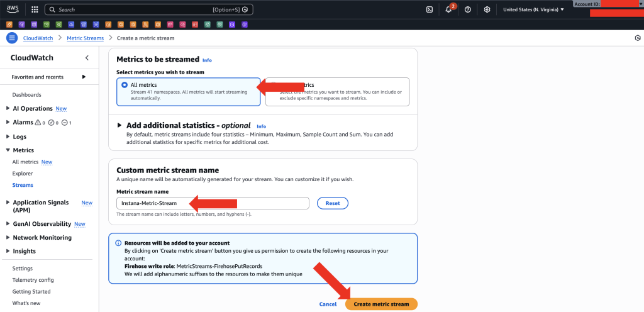Open Info link beside Add additional statistics
This screenshot has width=644, height=312.
(261, 126)
